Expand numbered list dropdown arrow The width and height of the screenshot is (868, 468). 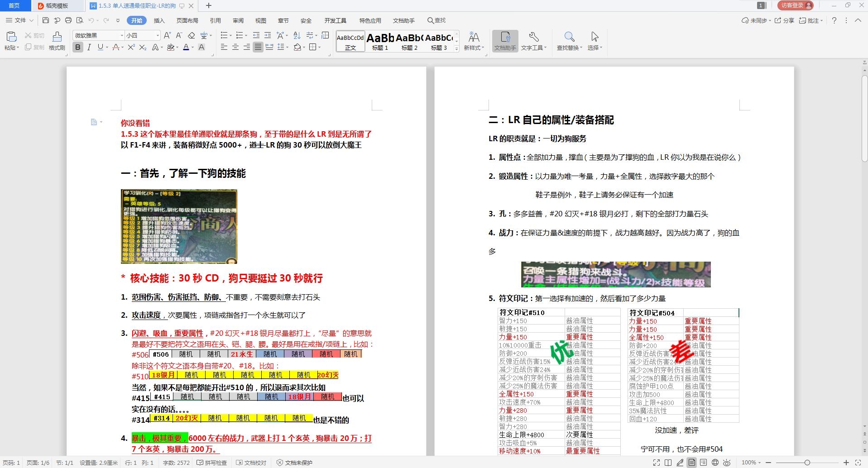pyautogui.click(x=247, y=35)
